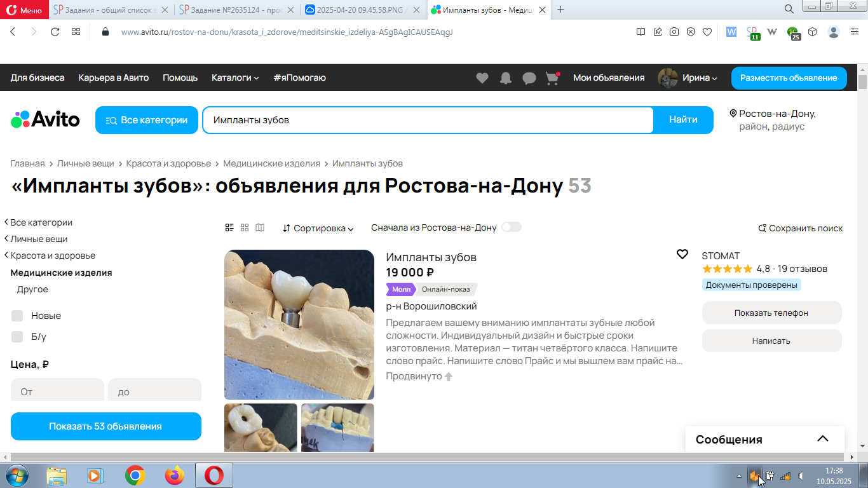Expand the Каталоги dropdown

point(235,78)
